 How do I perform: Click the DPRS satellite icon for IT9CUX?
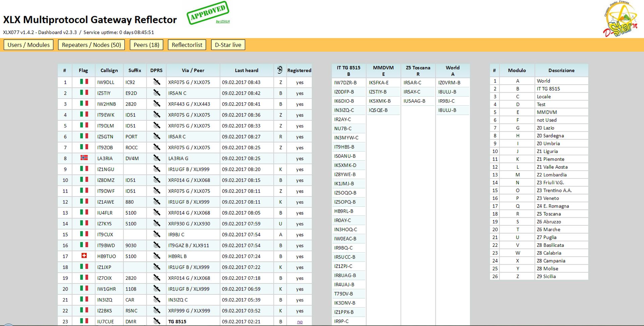(x=157, y=234)
